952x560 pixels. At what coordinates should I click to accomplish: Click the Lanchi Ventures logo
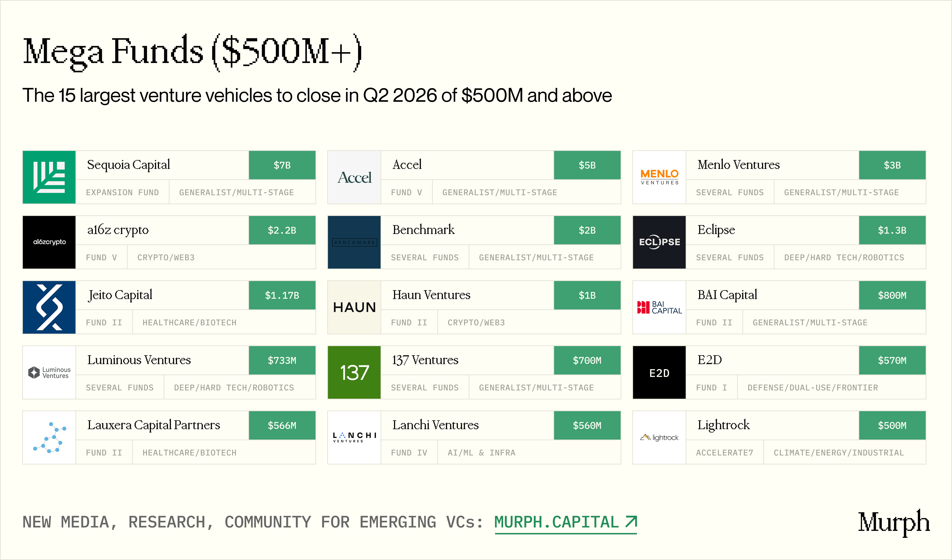point(354,437)
